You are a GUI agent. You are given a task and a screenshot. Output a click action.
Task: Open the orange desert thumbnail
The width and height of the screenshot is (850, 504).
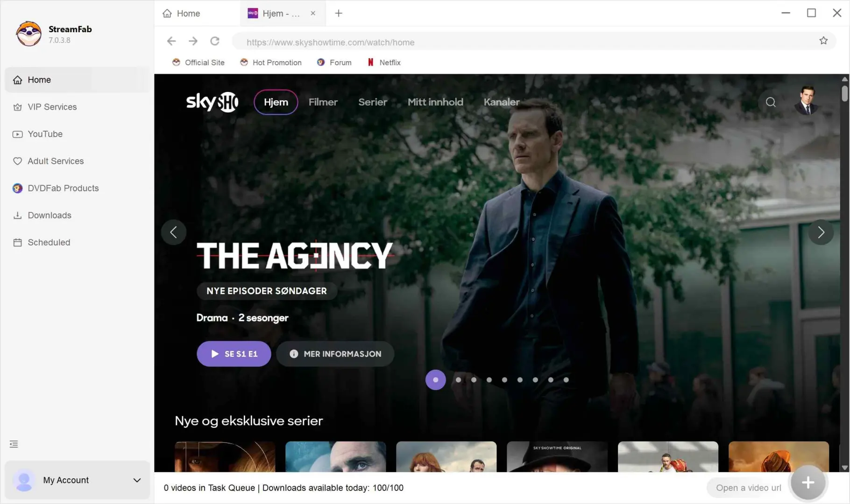pyautogui.click(x=779, y=456)
